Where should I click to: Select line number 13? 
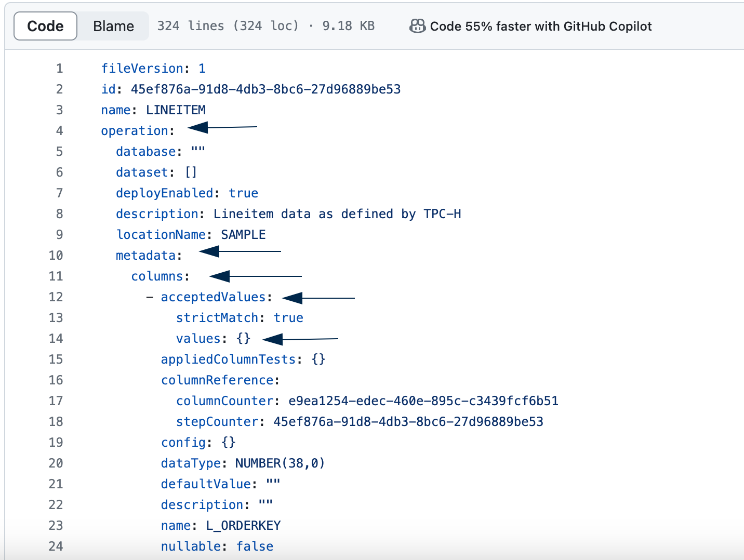56,318
